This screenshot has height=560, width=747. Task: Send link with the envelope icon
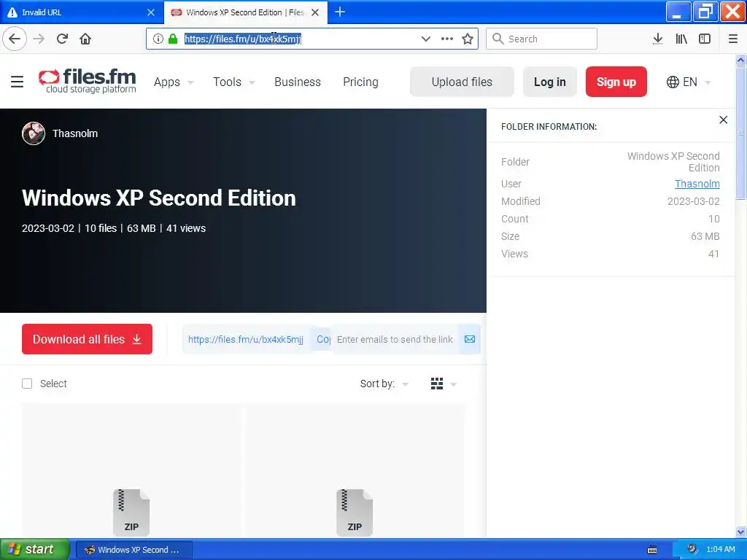tap(470, 339)
